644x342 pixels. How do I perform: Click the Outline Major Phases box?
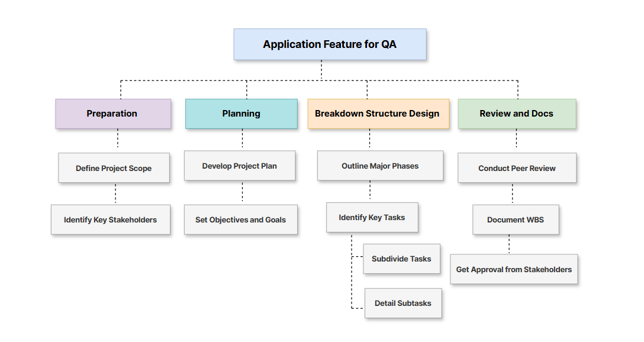pyautogui.click(x=380, y=166)
